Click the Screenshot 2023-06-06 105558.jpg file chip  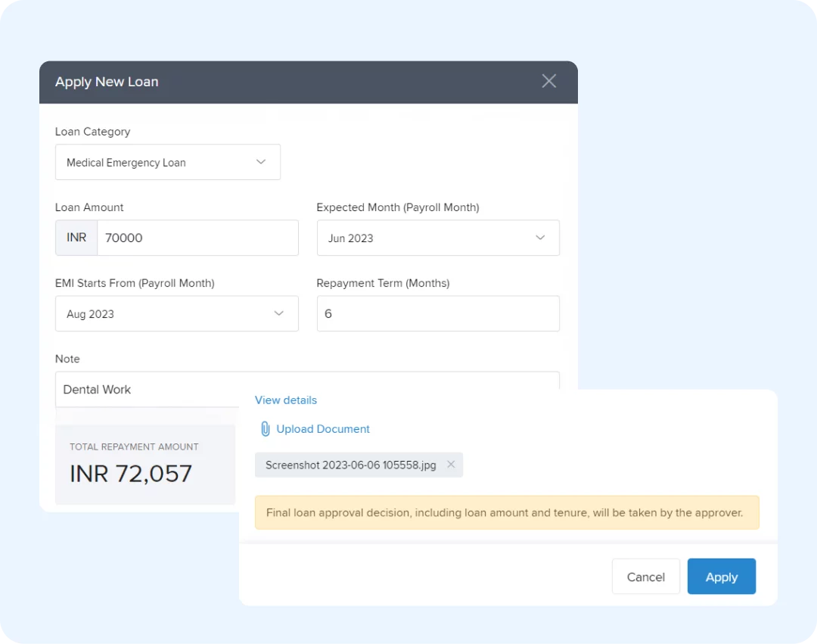point(359,465)
